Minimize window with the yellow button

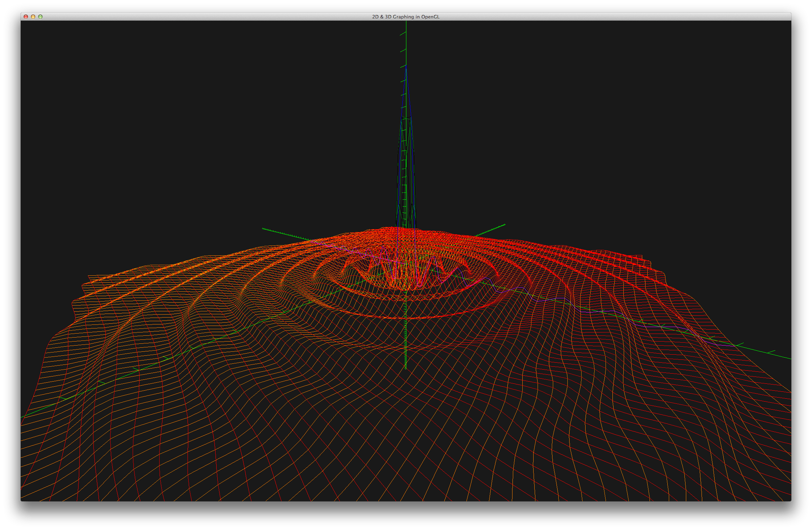33,17
